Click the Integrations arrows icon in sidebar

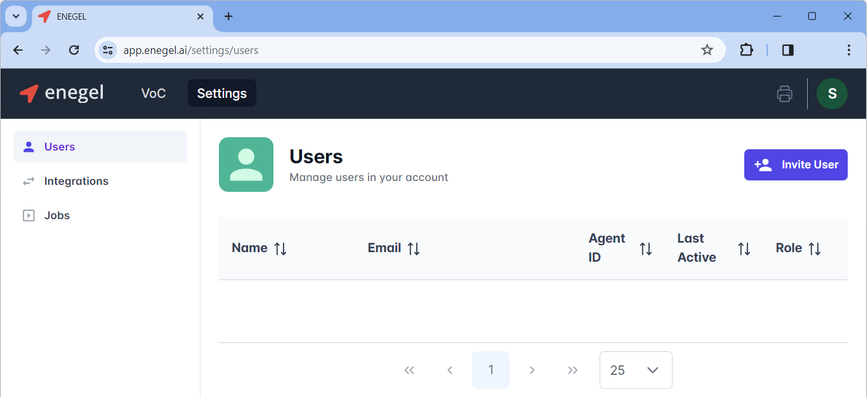29,181
